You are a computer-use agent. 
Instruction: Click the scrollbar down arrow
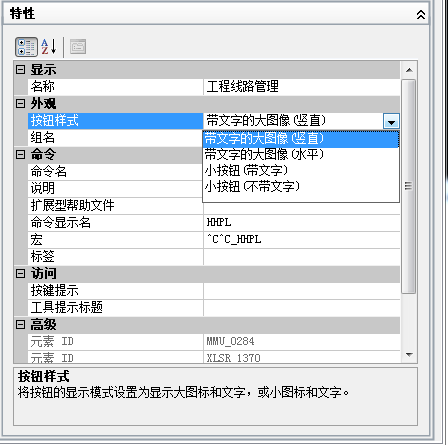coord(409,355)
